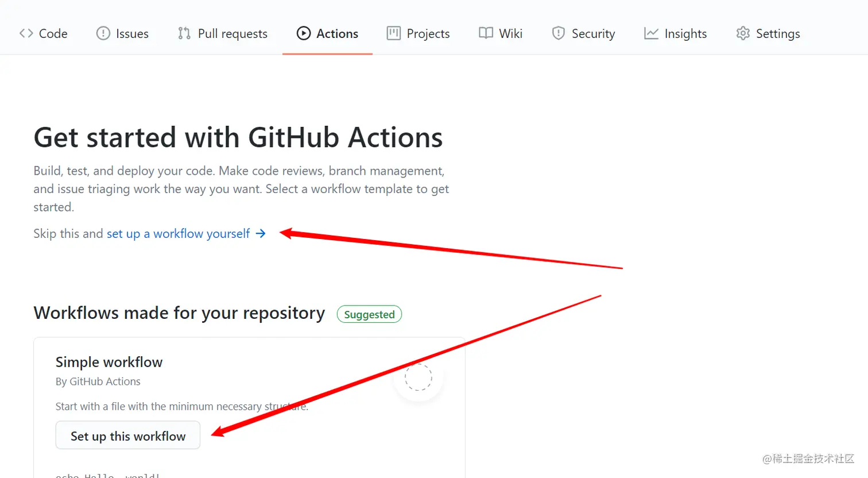Click the 'Build, test, and deploy' description paragraph
868x478 pixels.
[241, 189]
